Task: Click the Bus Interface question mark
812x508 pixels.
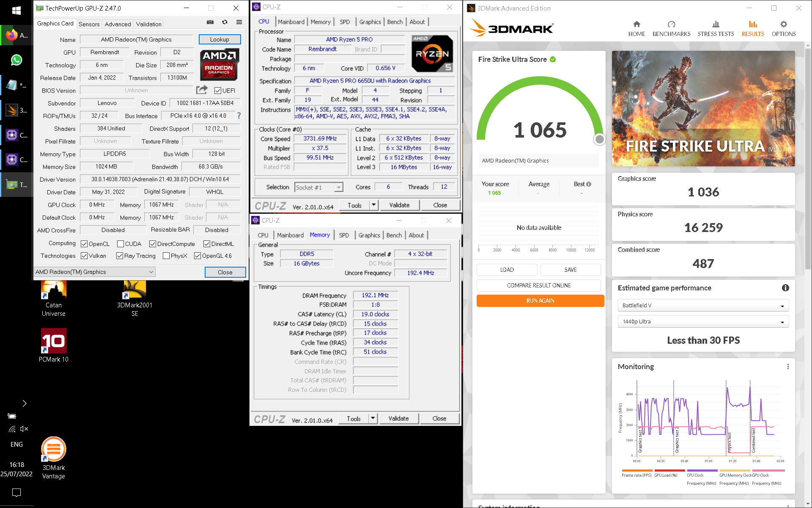Action: pos(239,116)
